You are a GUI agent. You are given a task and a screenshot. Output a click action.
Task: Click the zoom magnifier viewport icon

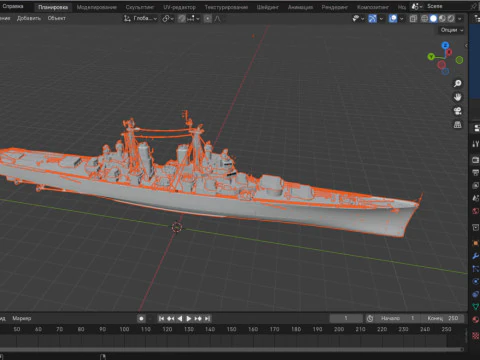458,83
